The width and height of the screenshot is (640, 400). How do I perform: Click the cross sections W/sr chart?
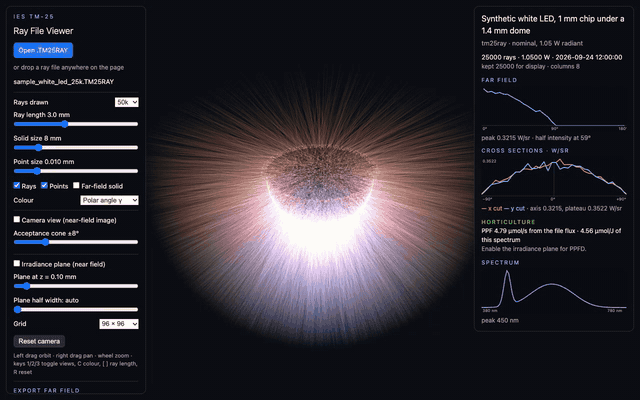[554, 179]
